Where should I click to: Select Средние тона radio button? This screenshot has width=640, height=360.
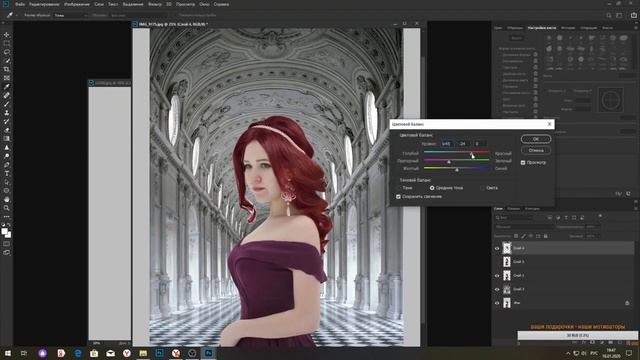[432, 188]
